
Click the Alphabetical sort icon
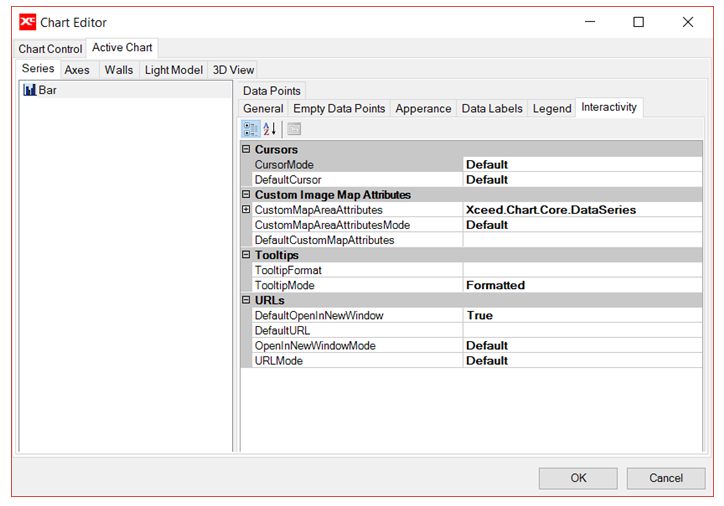[x=270, y=129]
